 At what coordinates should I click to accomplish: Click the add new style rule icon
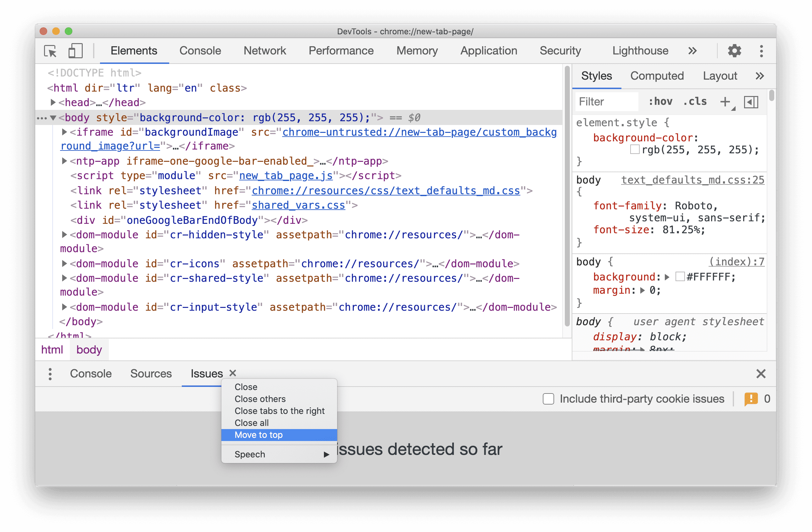tap(726, 101)
